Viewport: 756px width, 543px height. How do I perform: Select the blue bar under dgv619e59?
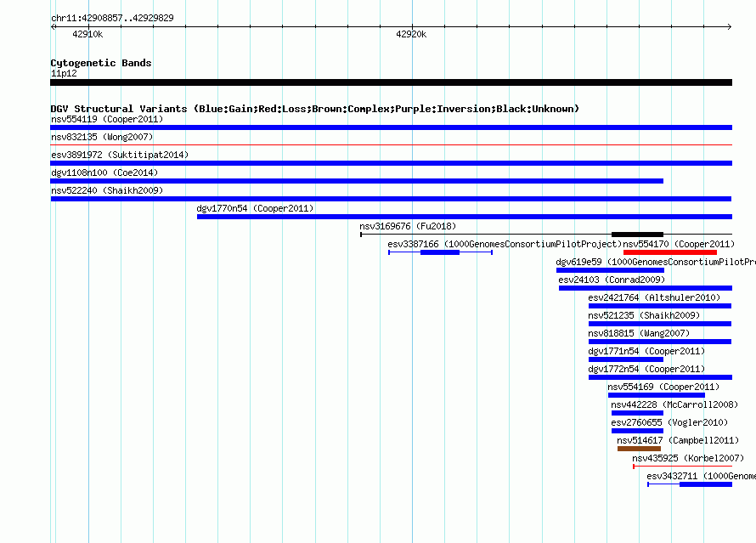click(x=611, y=270)
